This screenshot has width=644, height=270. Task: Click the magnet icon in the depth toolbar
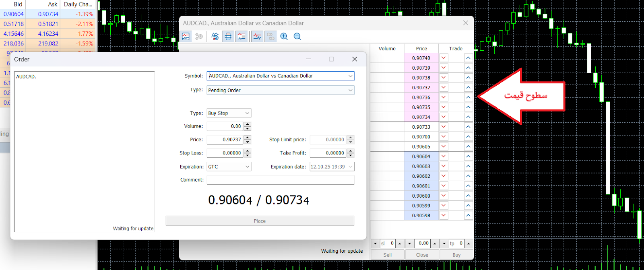pos(215,37)
